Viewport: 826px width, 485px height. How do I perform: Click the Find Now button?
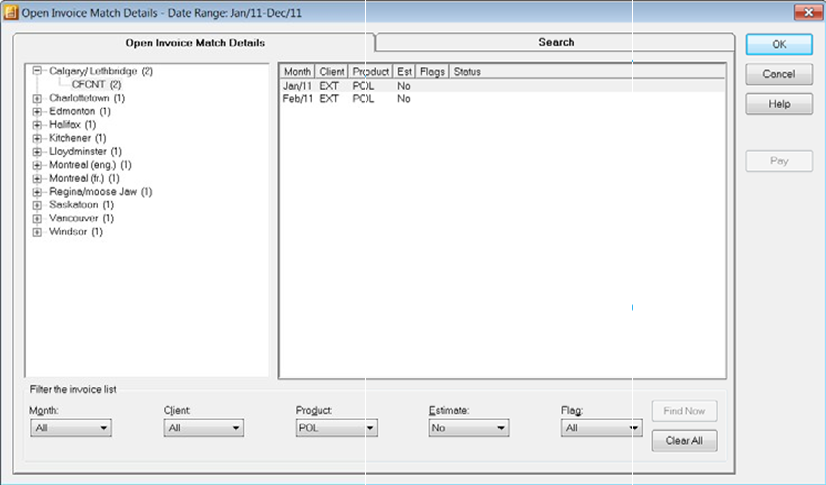684,411
